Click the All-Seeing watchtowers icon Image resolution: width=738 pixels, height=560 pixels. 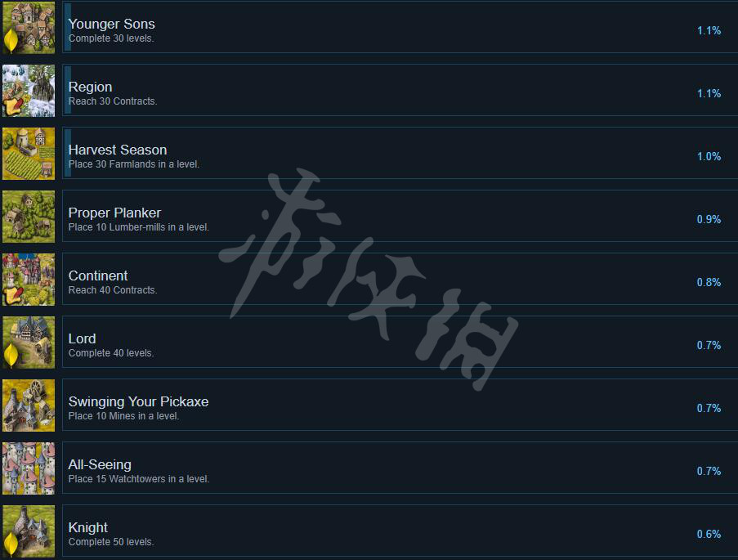(29, 468)
